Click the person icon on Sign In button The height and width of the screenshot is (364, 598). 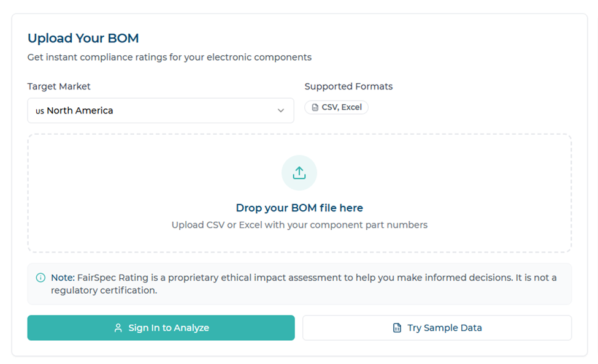click(x=117, y=328)
